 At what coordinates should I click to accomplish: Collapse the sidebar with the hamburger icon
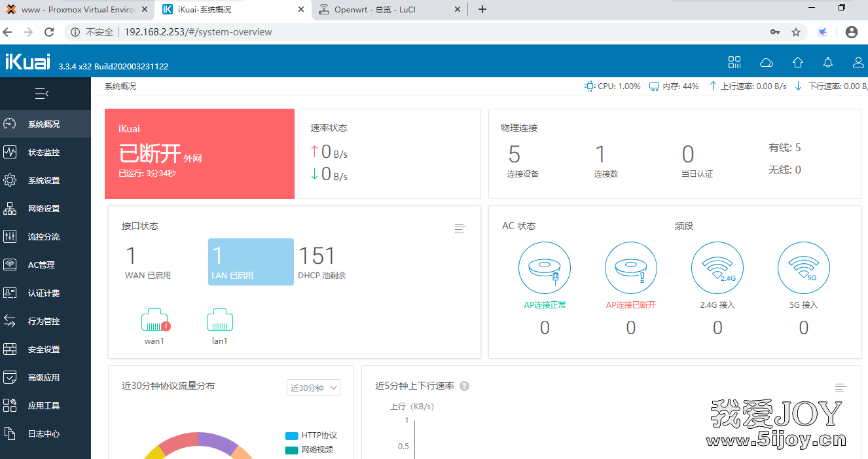tap(42, 94)
